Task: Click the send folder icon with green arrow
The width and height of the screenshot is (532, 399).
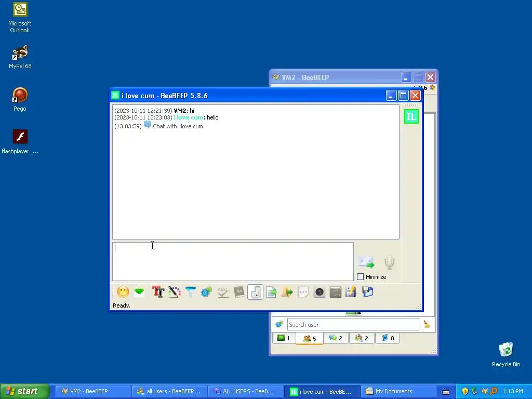Action: (x=287, y=292)
